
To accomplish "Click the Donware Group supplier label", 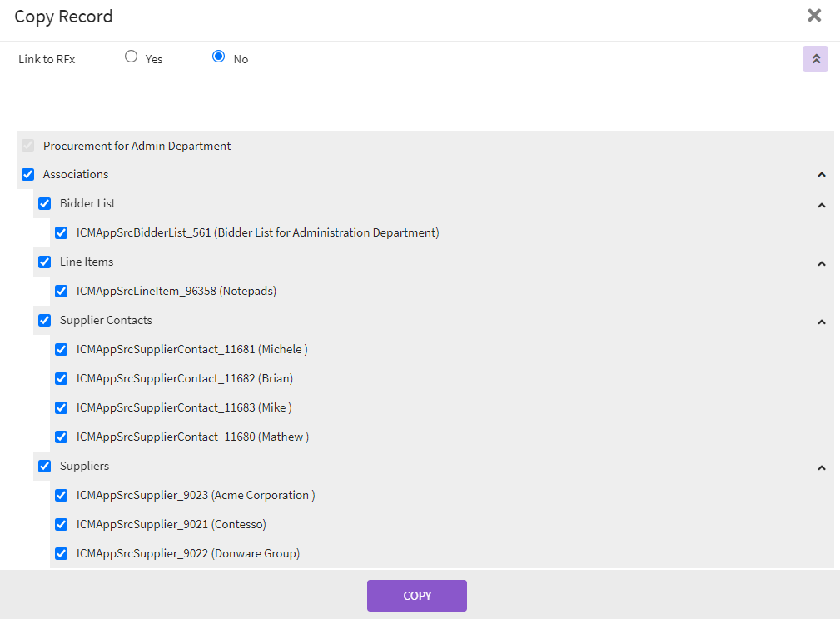I will click(187, 554).
